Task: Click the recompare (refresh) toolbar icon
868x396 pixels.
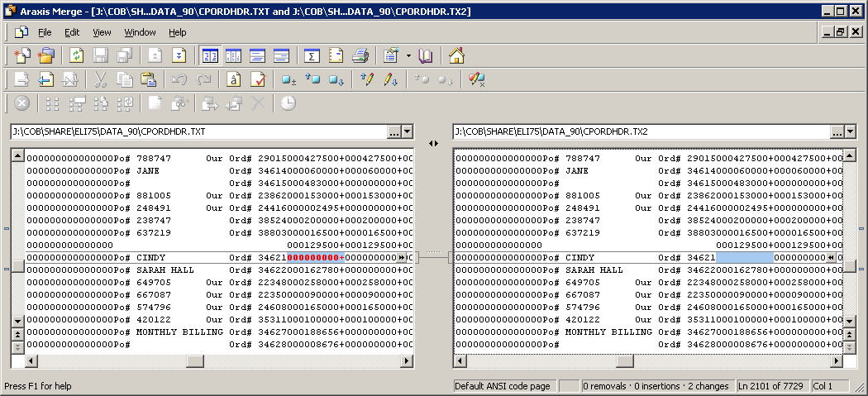Action: (77, 56)
